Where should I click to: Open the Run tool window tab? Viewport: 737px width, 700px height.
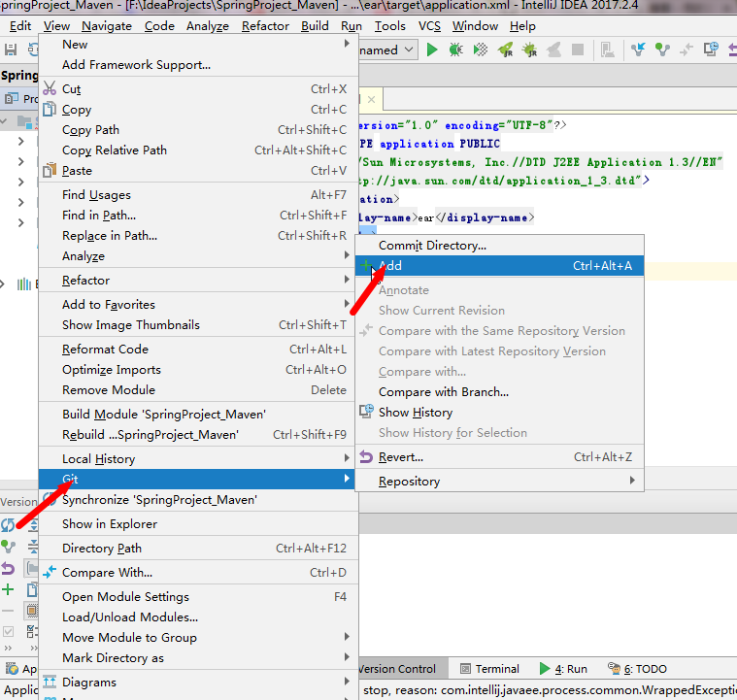563,669
